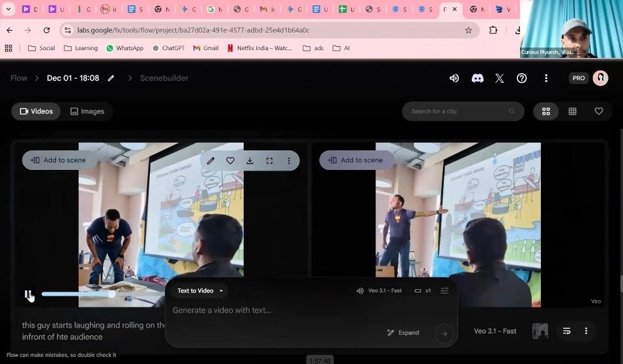623x364 pixels.
Task: Open browser extensions puzzle icon
Action: tap(493, 30)
